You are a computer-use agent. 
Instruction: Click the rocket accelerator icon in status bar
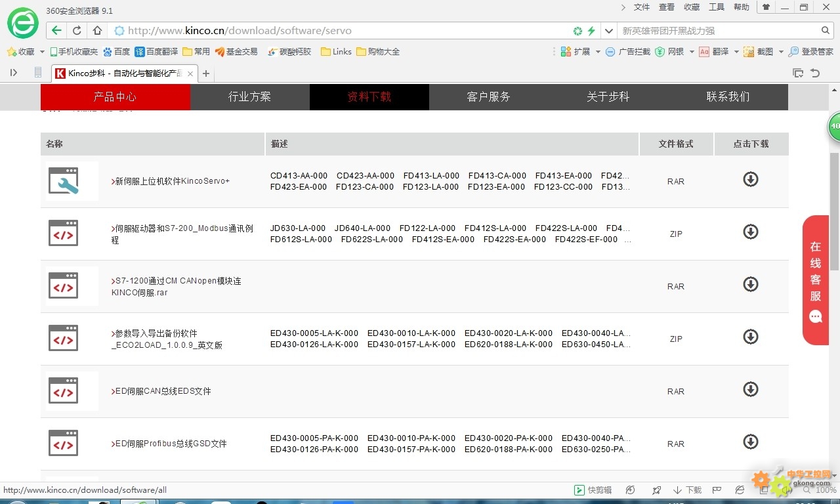coord(656,490)
